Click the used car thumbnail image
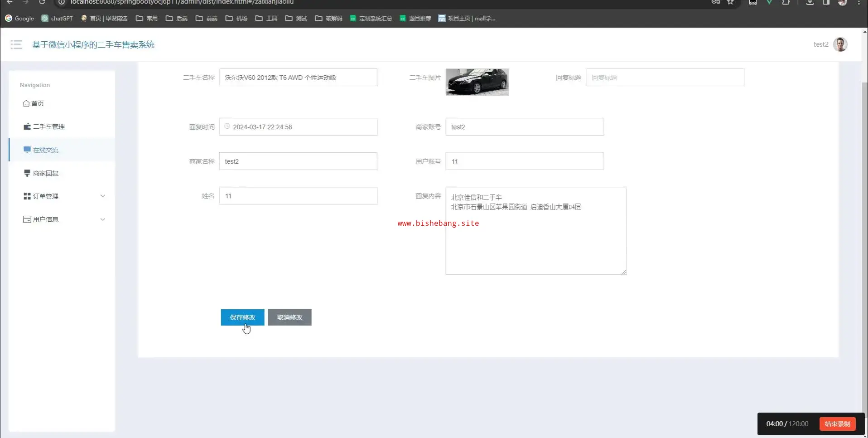Screen dimensions: 868x438 [477, 82]
